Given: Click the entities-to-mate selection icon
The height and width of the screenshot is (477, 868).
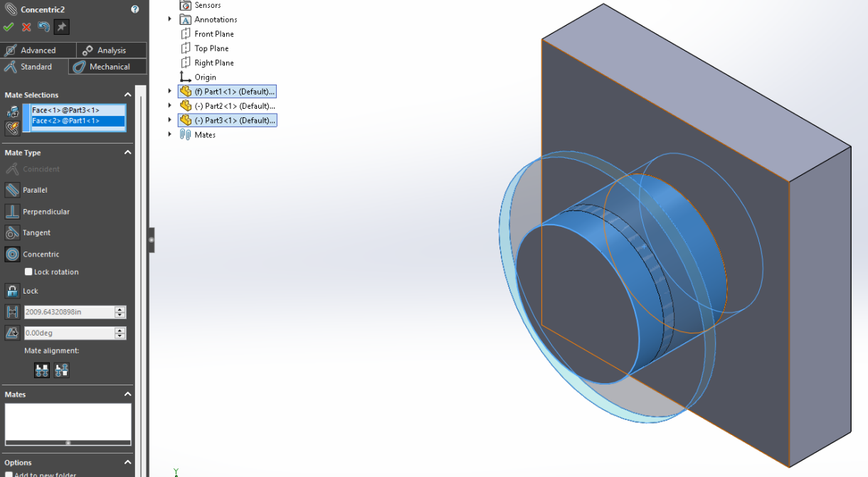Looking at the screenshot, I should pyautogui.click(x=12, y=112).
